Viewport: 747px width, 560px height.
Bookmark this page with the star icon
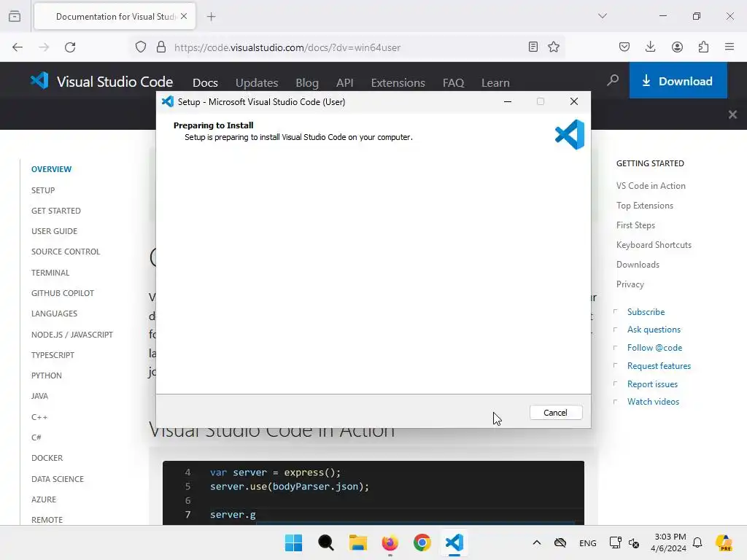pos(554,47)
